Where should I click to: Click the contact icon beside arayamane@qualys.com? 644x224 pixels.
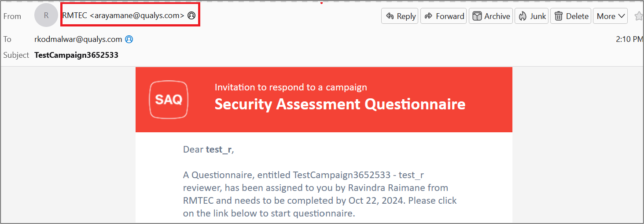[191, 15]
